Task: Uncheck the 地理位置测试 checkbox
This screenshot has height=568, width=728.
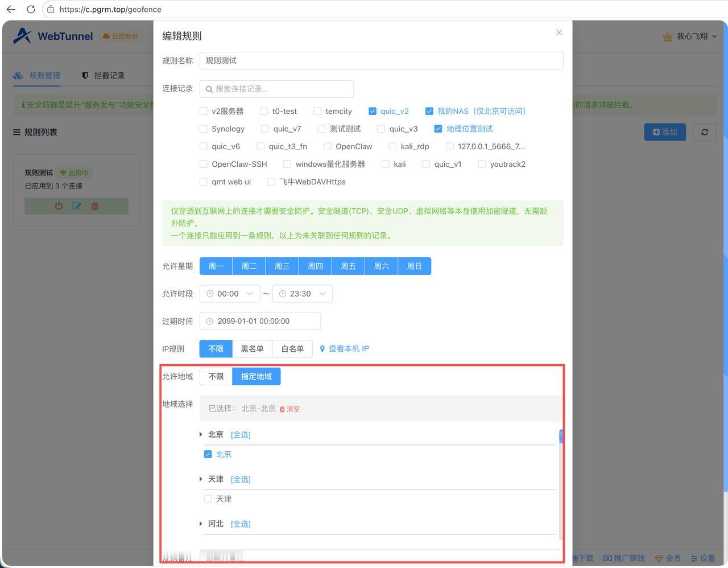Action: coord(438,129)
